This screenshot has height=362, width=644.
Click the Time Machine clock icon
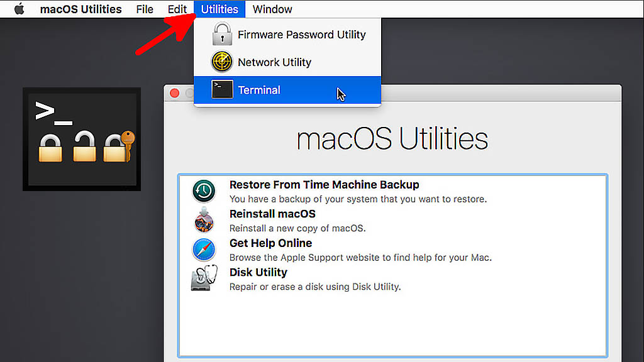pos(204,191)
